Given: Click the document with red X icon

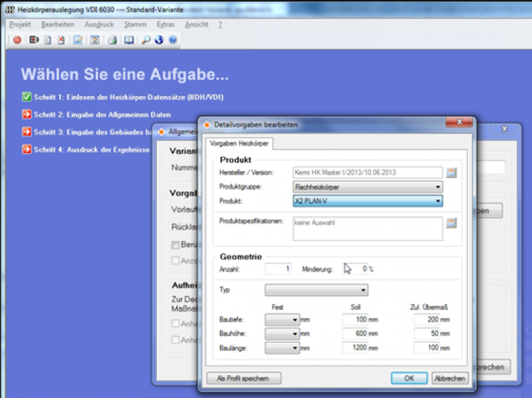Looking at the screenshot, I should click(x=61, y=40).
